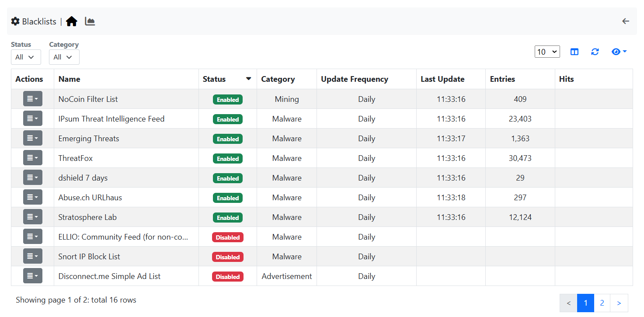Click the 12,124 entries value
Screen dimensions: 644x317
(x=520, y=217)
